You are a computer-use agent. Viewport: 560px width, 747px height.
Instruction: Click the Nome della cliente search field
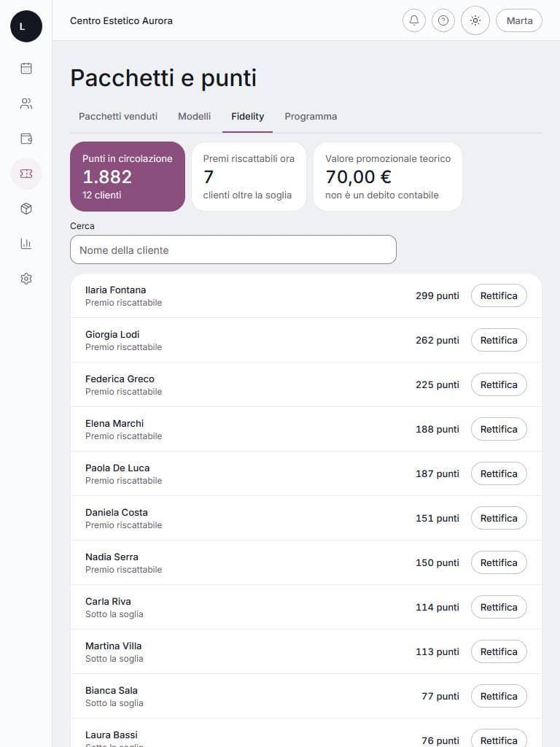click(233, 249)
